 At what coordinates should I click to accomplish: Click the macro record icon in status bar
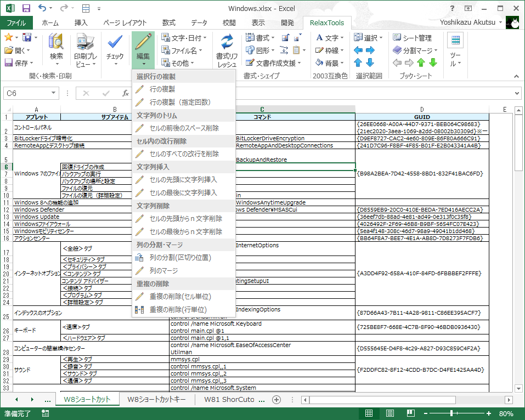click(x=45, y=413)
